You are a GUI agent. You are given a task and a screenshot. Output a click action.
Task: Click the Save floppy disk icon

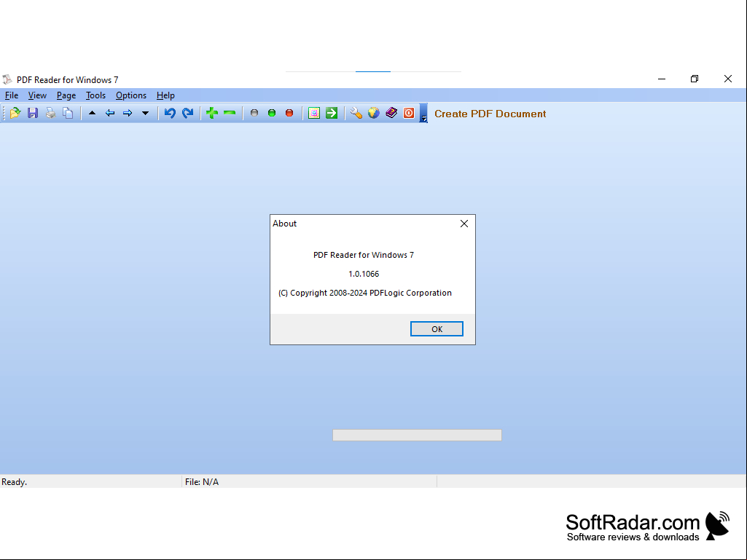pyautogui.click(x=33, y=114)
